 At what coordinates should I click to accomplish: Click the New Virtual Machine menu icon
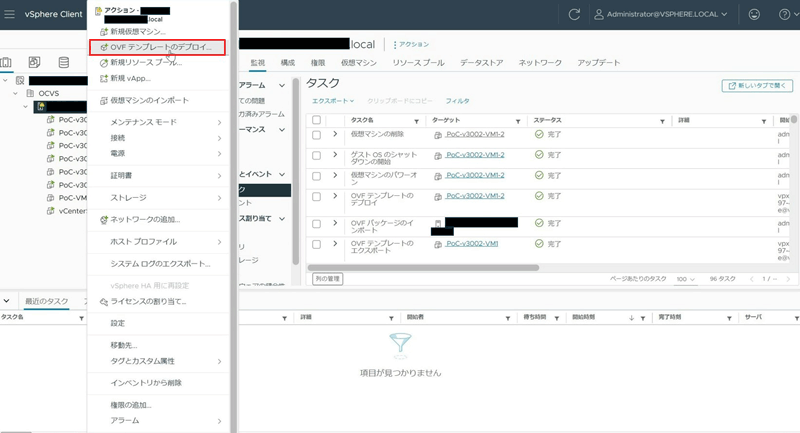pos(104,32)
